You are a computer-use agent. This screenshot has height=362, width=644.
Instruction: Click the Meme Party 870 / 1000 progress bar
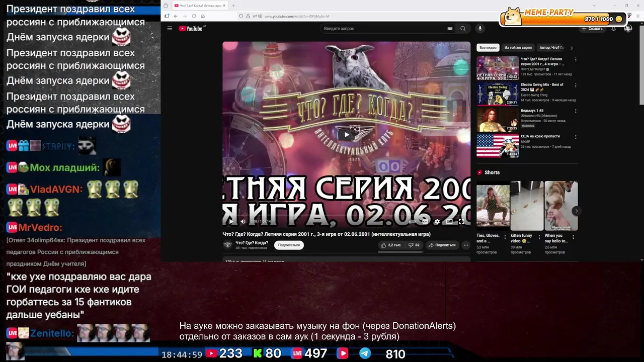[x=563, y=19]
